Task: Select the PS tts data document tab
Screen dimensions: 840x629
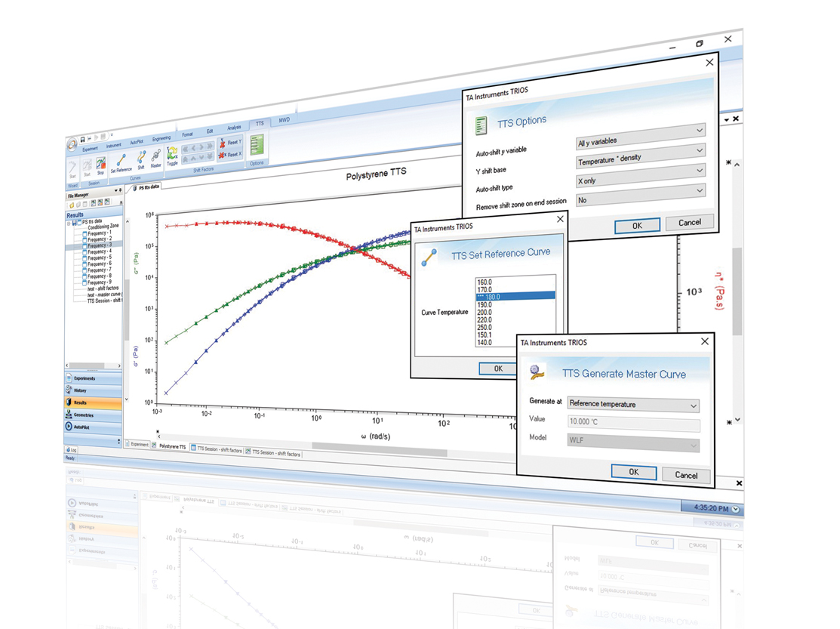Action: (x=146, y=187)
